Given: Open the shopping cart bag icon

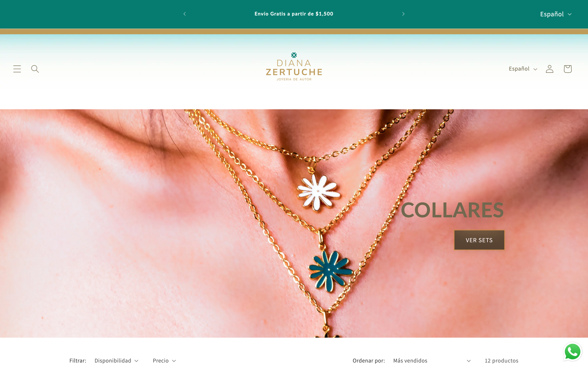Looking at the screenshot, I should [x=568, y=69].
